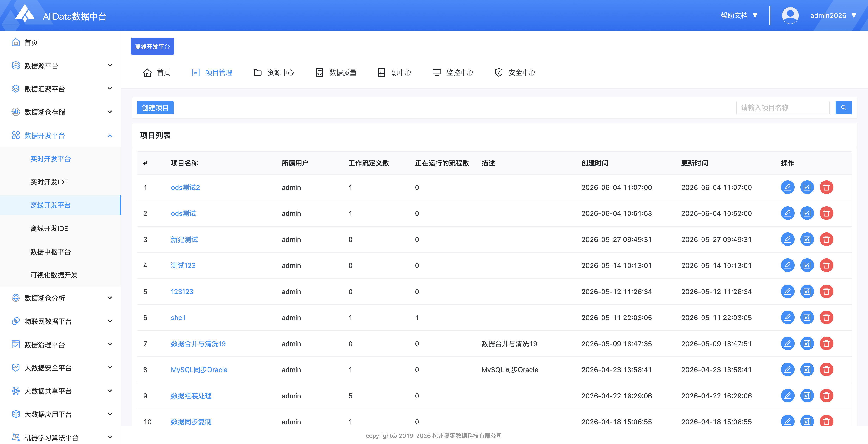
Task: Expand the 数据湖仓分析 sidebar menu
Action: [60, 298]
